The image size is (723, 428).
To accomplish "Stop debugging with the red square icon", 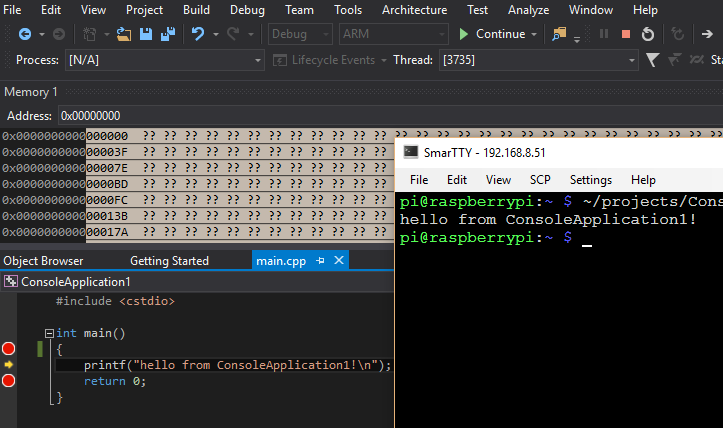I will pyautogui.click(x=625, y=34).
